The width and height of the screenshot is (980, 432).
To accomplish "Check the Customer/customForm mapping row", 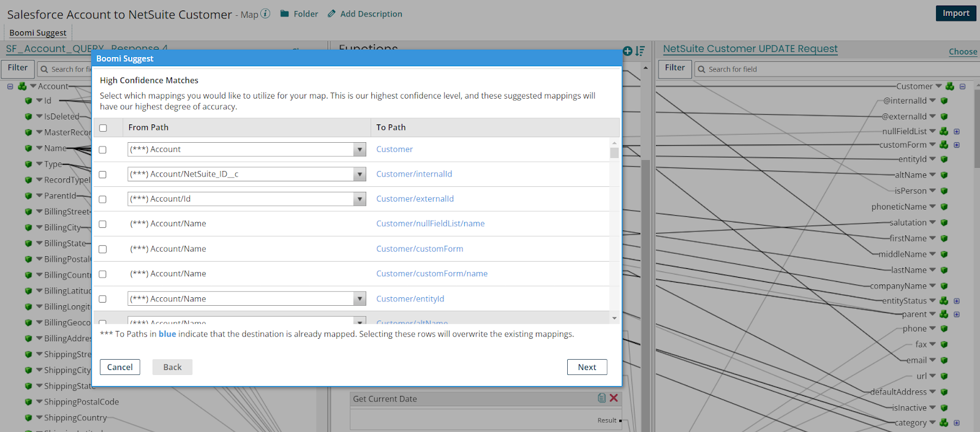I will click(103, 249).
